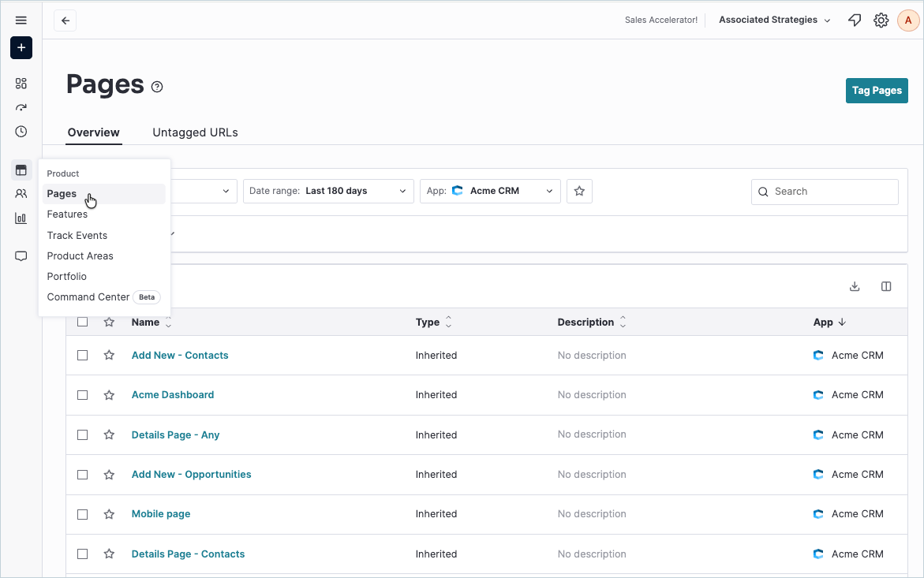Select Pages in the Product menu
The width and height of the screenshot is (924, 578).
coord(103,194)
